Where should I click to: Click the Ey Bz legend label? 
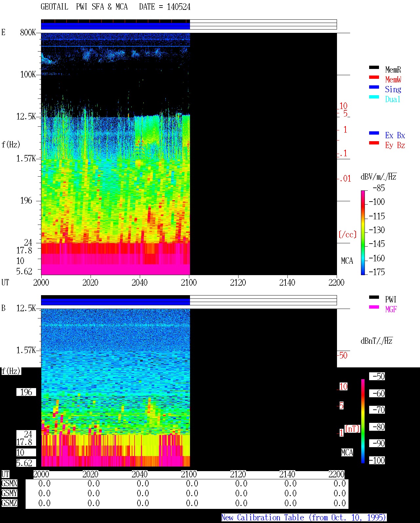click(x=395, y=145)
